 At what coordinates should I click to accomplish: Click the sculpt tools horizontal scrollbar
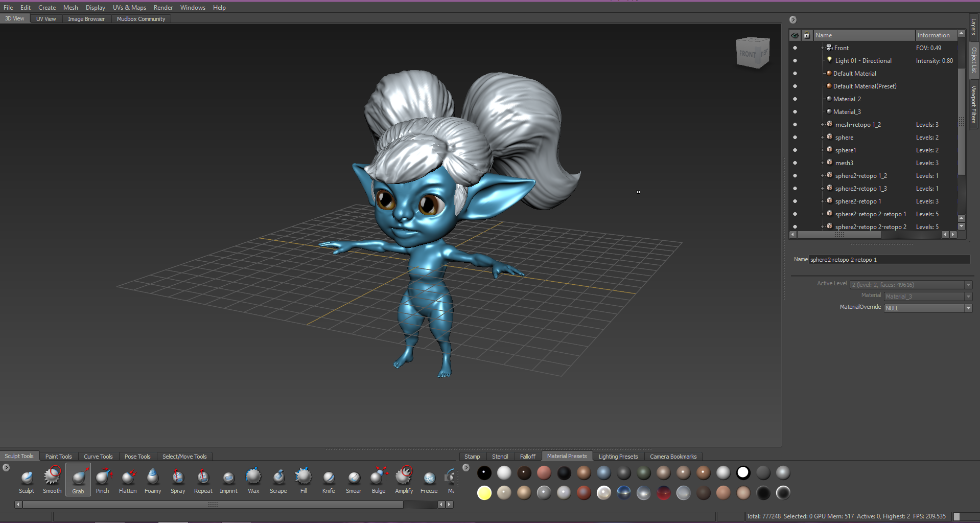click(x=213, y=505)
